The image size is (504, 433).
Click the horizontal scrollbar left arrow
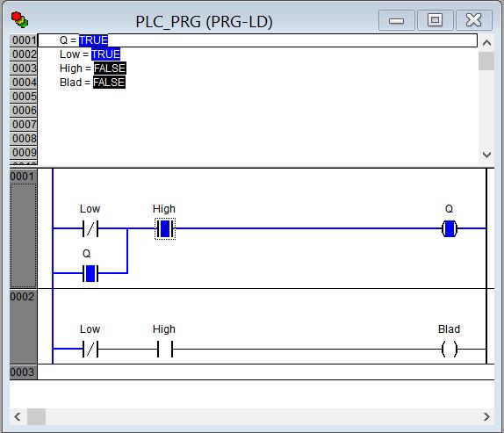point(18,416)
